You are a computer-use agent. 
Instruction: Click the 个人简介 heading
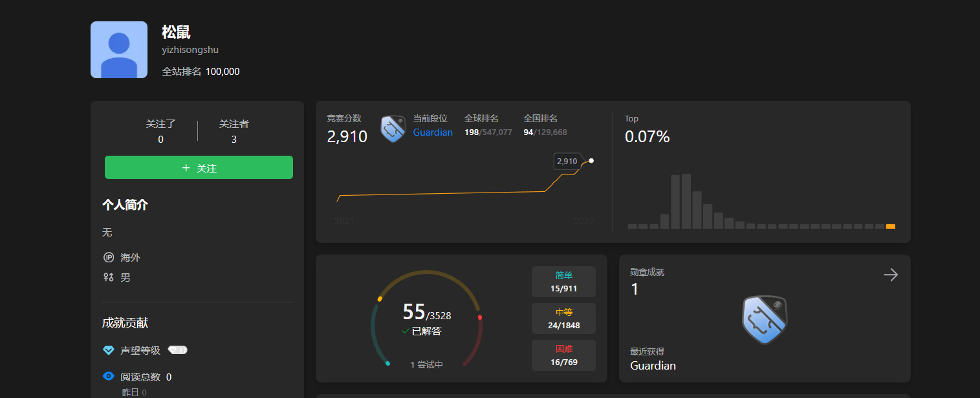[125, 205]
